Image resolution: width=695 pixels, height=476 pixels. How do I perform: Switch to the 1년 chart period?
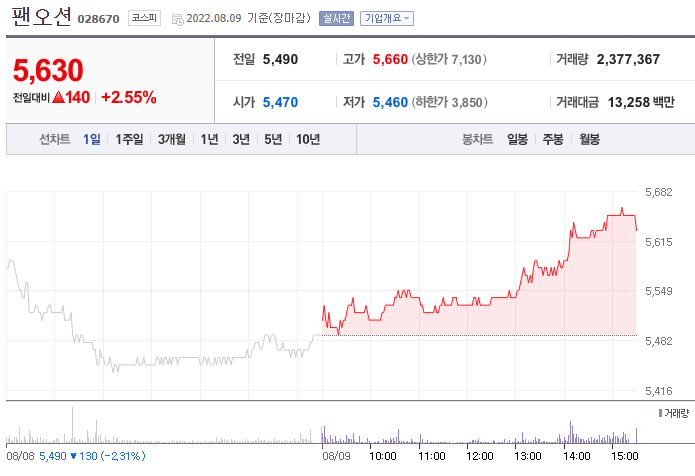coord(209,139)
